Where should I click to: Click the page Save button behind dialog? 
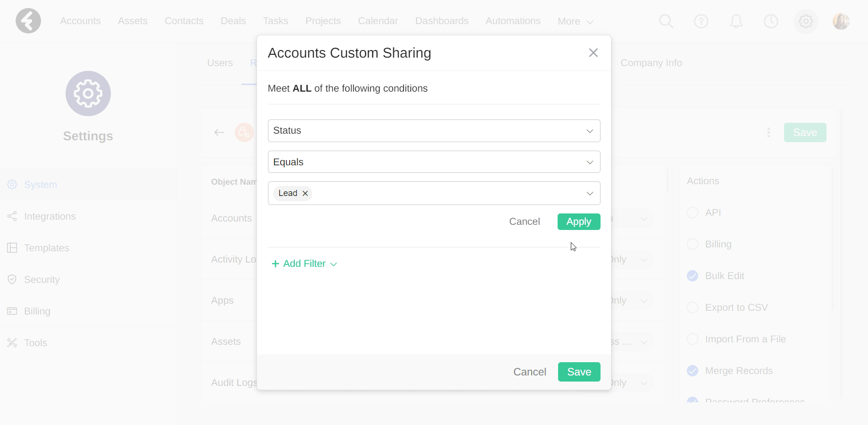coord(805,132)
